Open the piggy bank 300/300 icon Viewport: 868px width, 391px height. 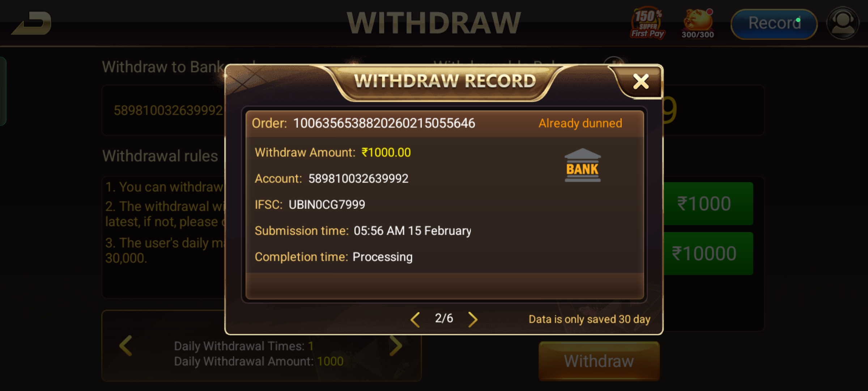[698, 24]
